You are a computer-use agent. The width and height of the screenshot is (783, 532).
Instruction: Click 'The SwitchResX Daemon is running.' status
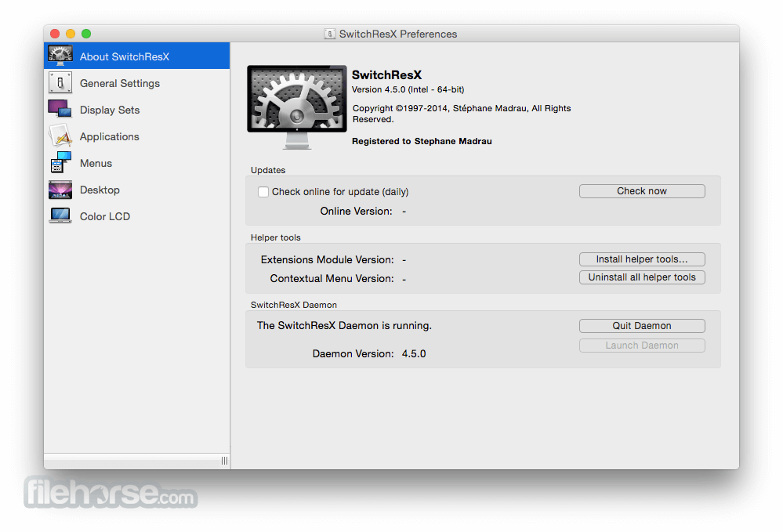[x=344, y=325]
